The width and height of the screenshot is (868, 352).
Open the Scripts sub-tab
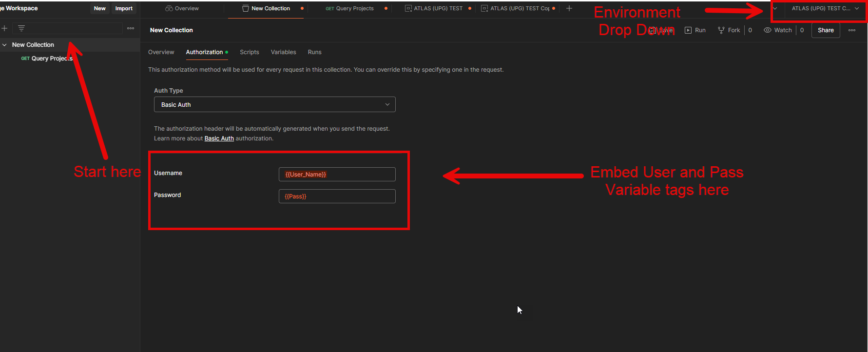(249, 52)
